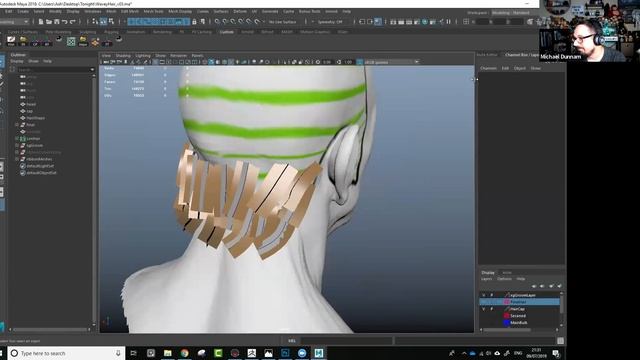Click create layer from selected icon
Image resolution: width=640 pixels, height=360 pixels.
click(560, 286)
